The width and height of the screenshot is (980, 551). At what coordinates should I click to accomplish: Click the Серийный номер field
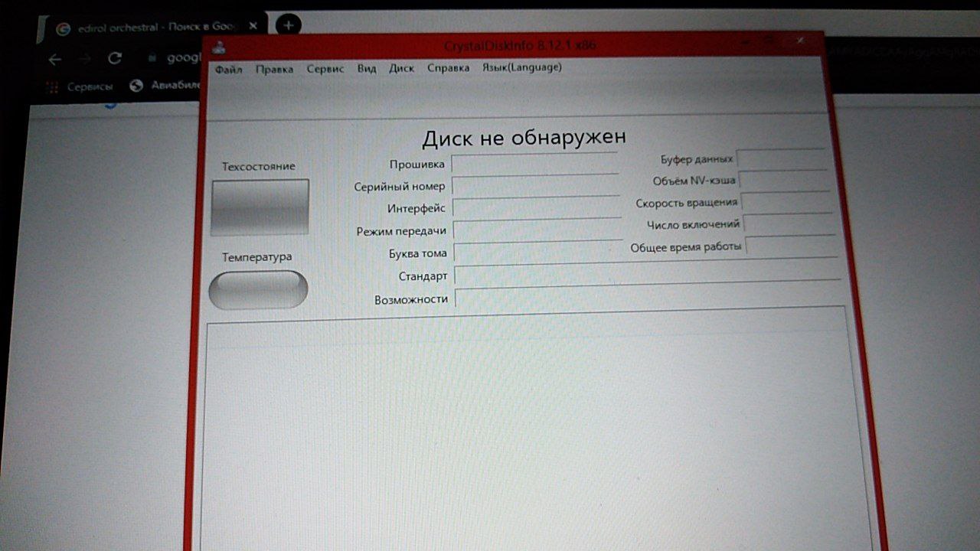536,185
